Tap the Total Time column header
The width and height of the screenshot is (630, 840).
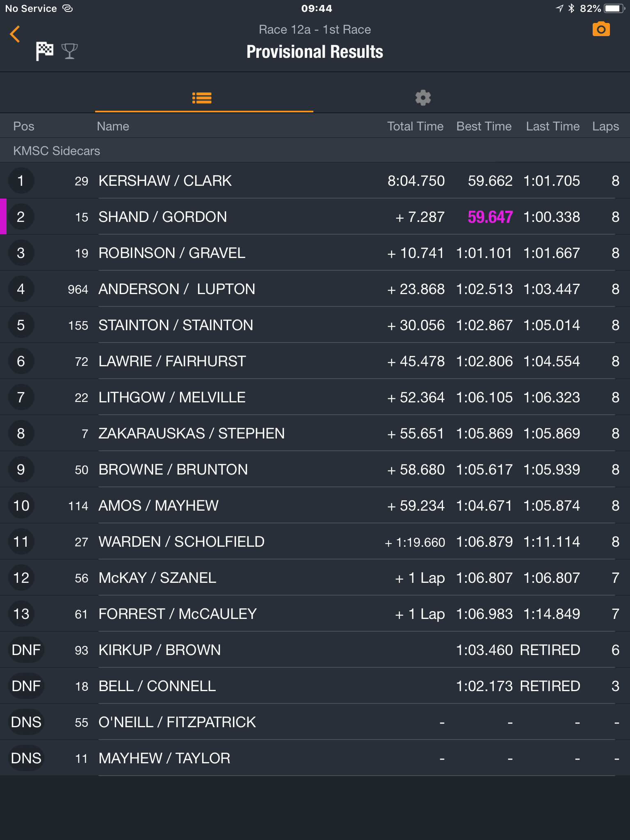click(415, 126)
